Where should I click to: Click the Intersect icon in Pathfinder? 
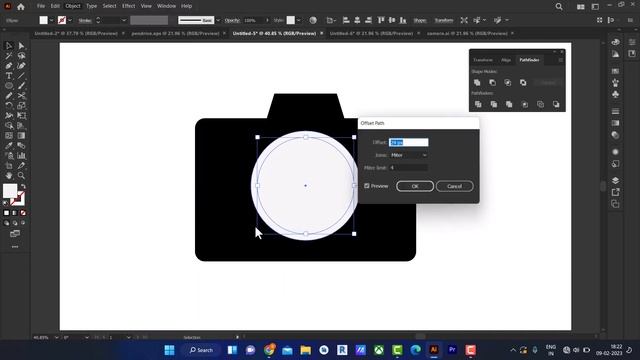pyautogui.click(x=508, y=82)
